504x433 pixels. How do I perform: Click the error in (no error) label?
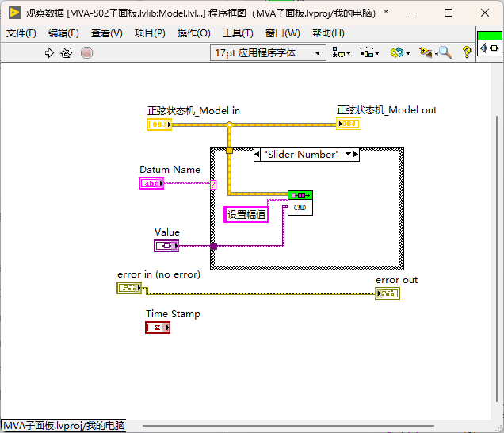coord(158,274)
